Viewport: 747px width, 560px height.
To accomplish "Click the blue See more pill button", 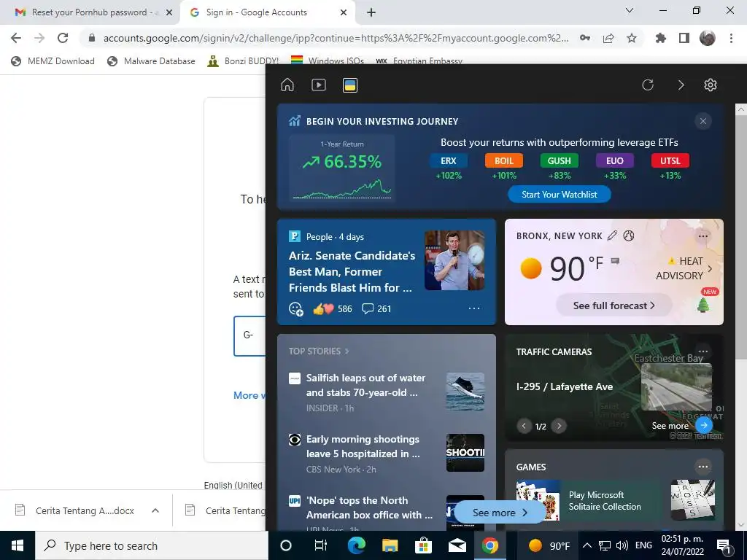I will (x=500, y=513).
